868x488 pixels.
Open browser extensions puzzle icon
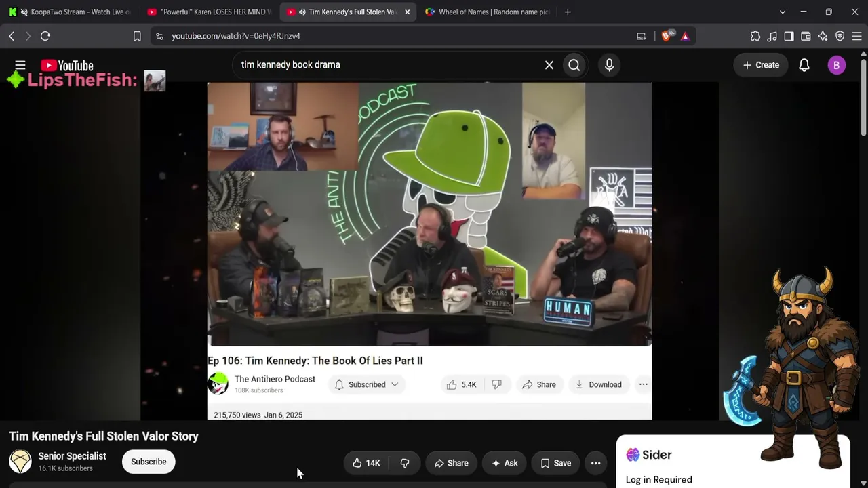pyautogui.click(x=755, y=36)
